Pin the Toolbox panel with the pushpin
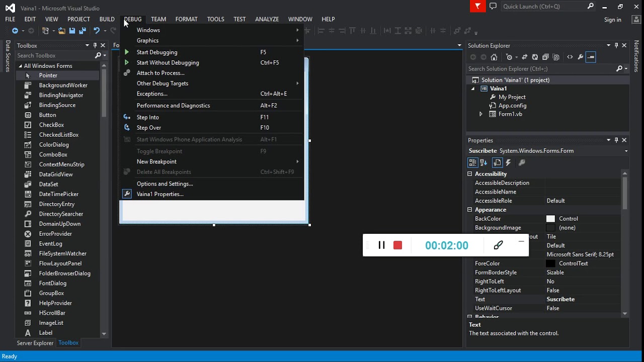The height and width of the screenshot is (362, 644). [95, 45]
